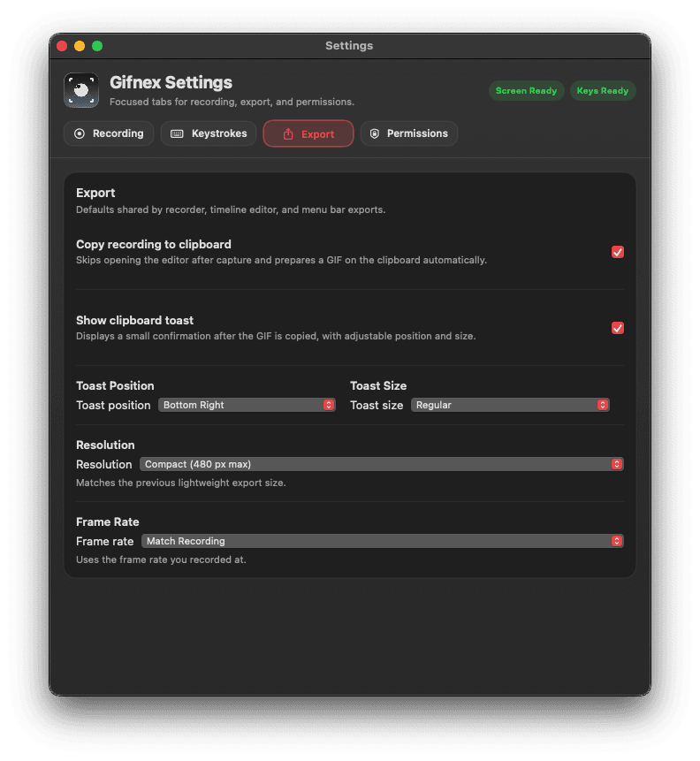Screen dimensions: 700x761
Task: Click the Settings window title
Action: pyautogui.click(x=349, y=46)
